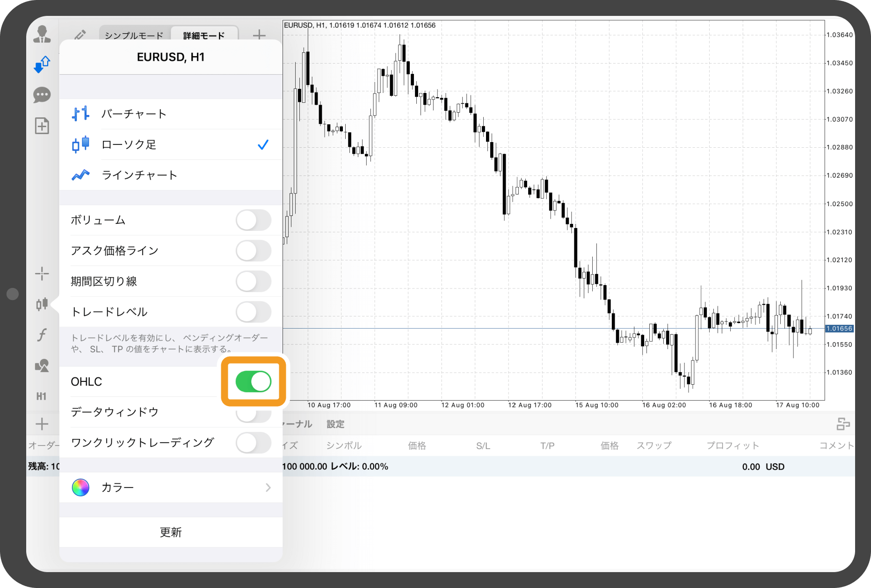Image resolution: width=871 pixels, height=588 pixels.
Task: Open the candlestick chart settings sidebar icon
Action: 42,304
